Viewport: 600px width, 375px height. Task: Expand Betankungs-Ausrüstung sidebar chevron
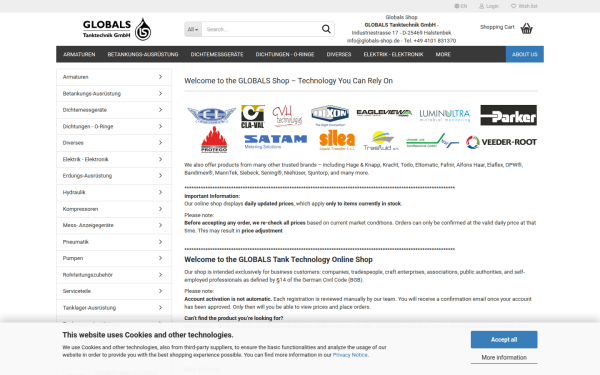pos(160,93)
